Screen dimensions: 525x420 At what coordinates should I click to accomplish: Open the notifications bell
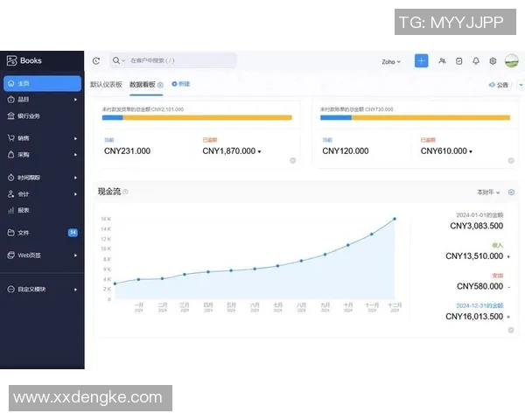476,61
